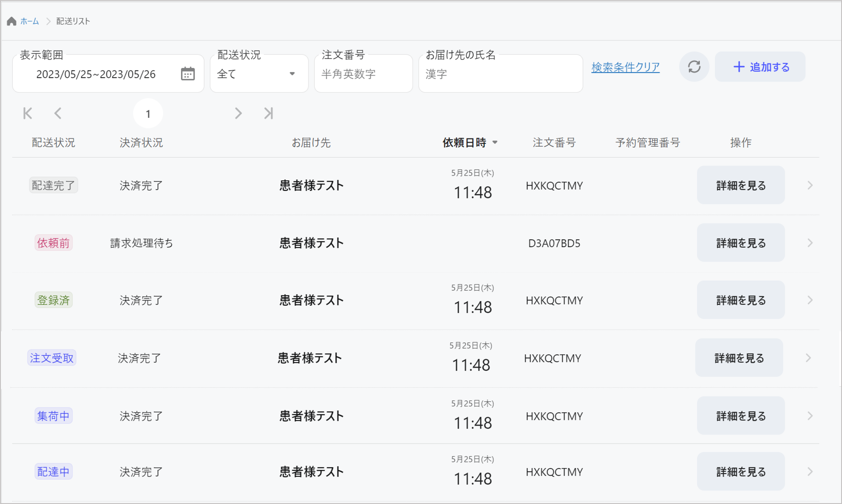Click the 集荷中 status badge
This screenshot has height=504, width=842.
[x=53, y=416]
